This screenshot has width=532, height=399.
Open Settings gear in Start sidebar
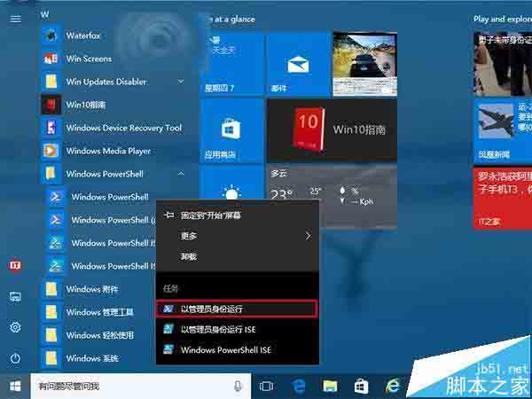pos(15,327)
